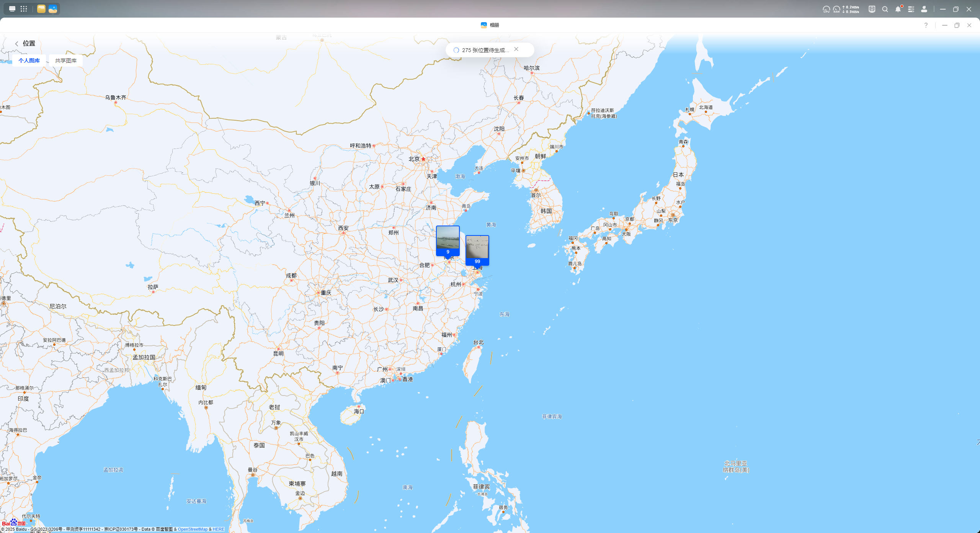980x533 pixels.
Task: Open the RAM usage monitor
Action: (x=836, y=9)
